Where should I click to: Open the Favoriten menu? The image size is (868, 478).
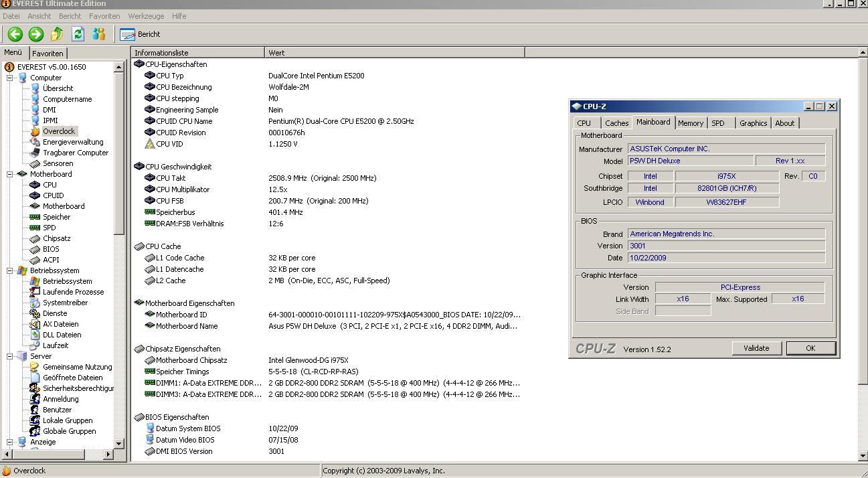click(104, 16)
